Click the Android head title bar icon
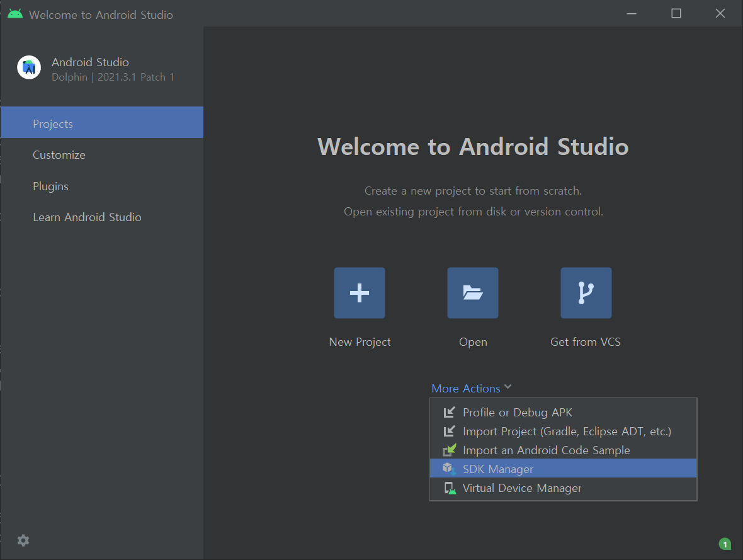This screenshot has width=743, height=560. pyautogui.click(x=15, y=14)
